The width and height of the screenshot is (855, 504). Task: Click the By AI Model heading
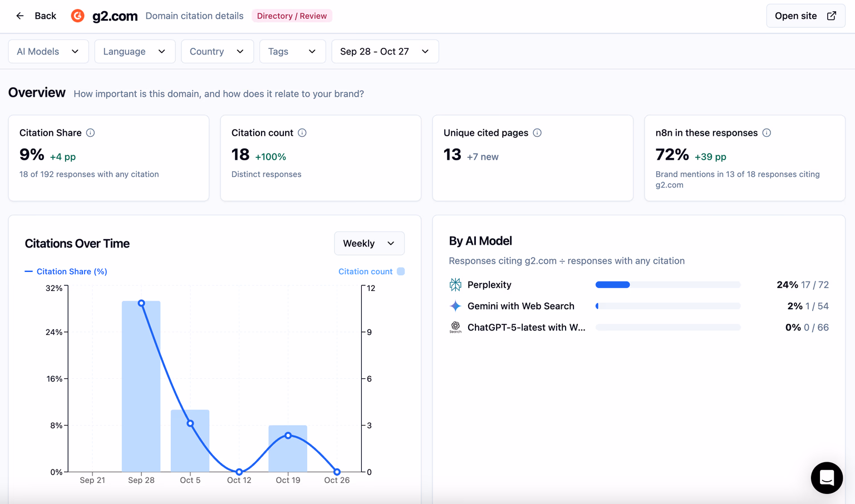click(480, 241)
